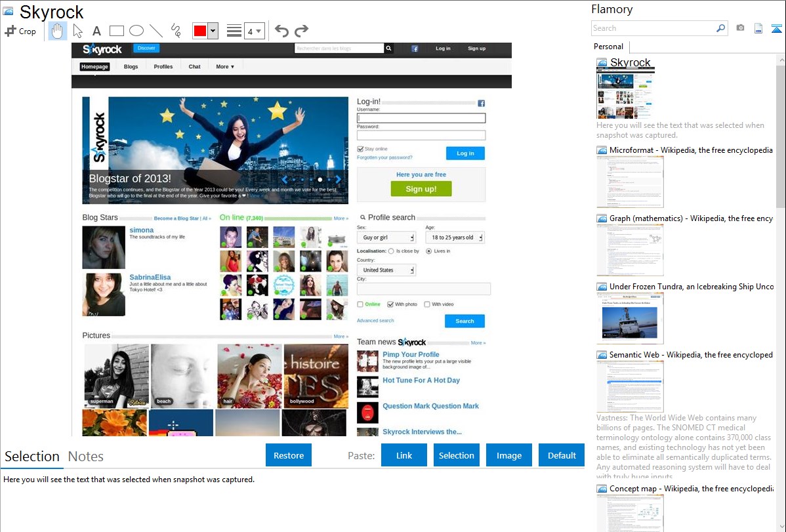786x532 pixels.
Task: Select the 'Is close by' radio button
Action: pyautogui.click(x=391, y=251)
